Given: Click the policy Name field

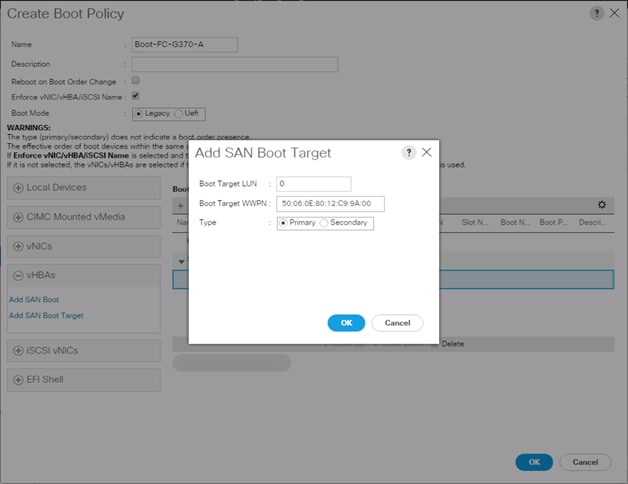Looking at the screenshot, I should click(185, 44).
